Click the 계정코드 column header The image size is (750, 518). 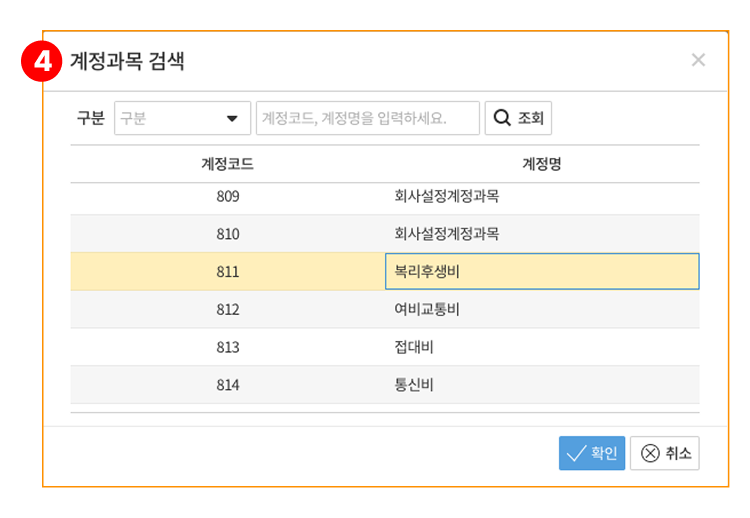tap(227, 164)
